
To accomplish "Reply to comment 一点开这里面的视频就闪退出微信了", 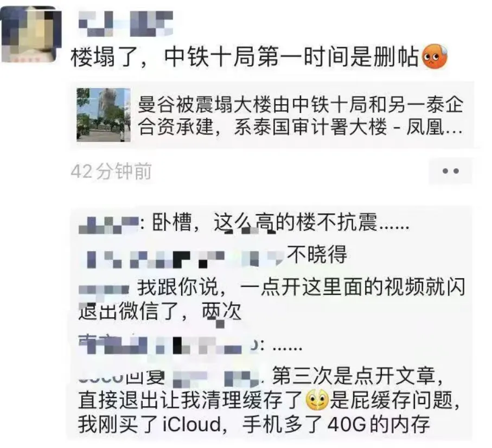I will 271,299.
